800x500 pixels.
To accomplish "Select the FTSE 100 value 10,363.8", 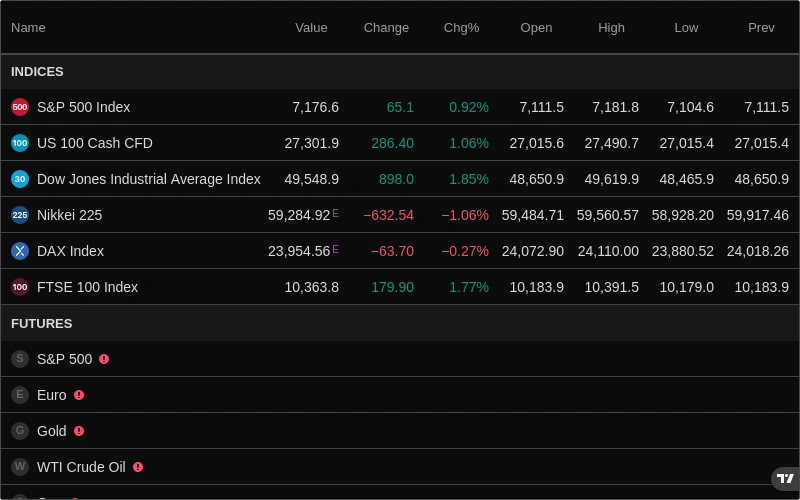I will pyautogui.click(x=312, y=287).
